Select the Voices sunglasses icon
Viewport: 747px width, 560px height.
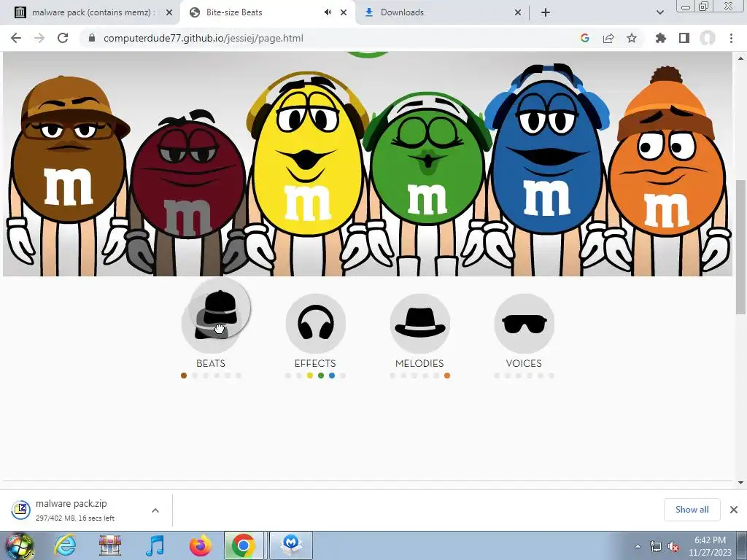tap(524, 323)
